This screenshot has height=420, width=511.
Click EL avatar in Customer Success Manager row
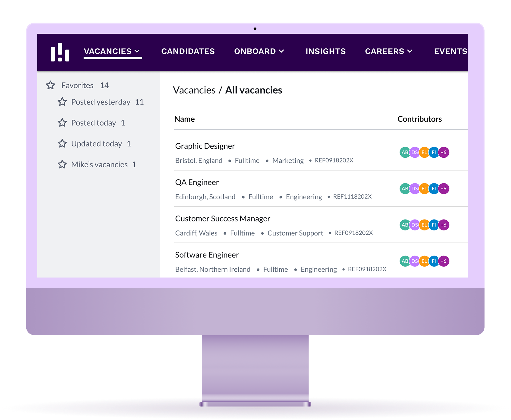[424, 225]
